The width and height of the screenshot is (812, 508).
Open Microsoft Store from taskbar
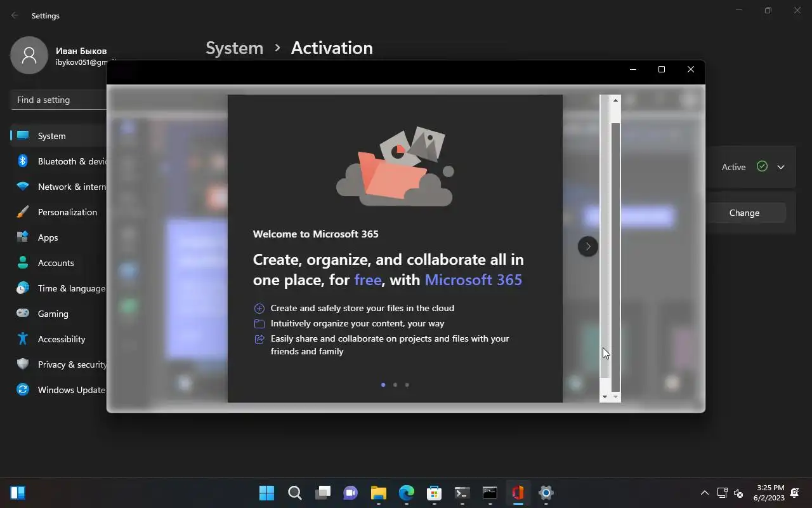coord(435,493)
